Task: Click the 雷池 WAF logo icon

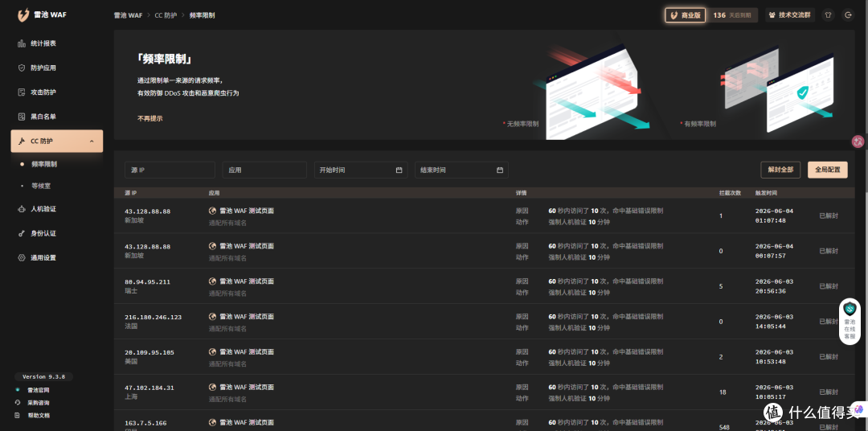Action: click(23, 15)
